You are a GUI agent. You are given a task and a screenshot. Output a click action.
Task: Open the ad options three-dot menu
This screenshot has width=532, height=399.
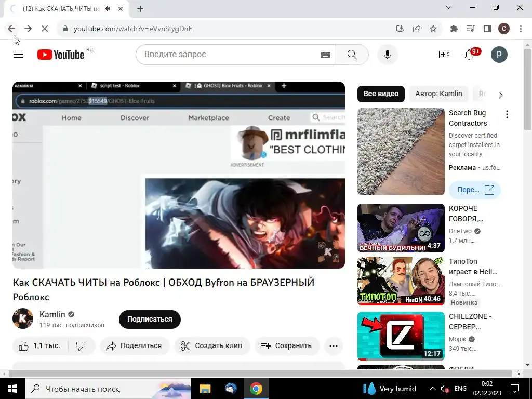click(507, 114)
